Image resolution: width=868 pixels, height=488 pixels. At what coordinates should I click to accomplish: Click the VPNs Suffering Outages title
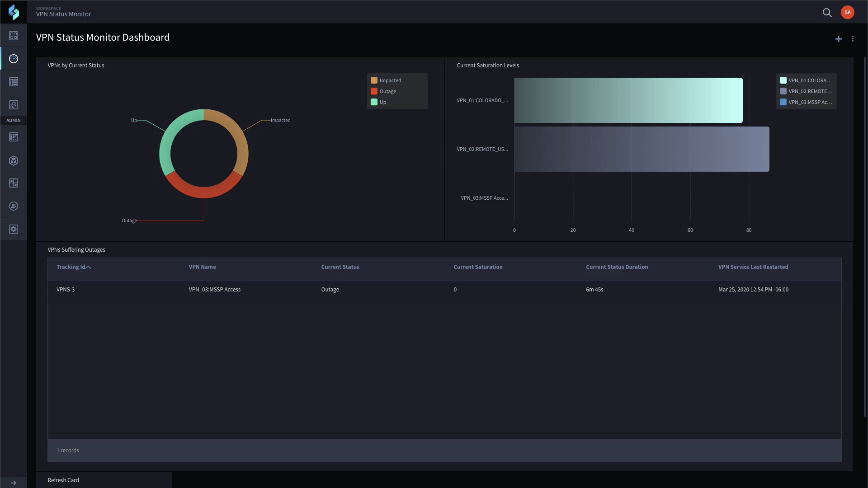(x=76, y=250)
